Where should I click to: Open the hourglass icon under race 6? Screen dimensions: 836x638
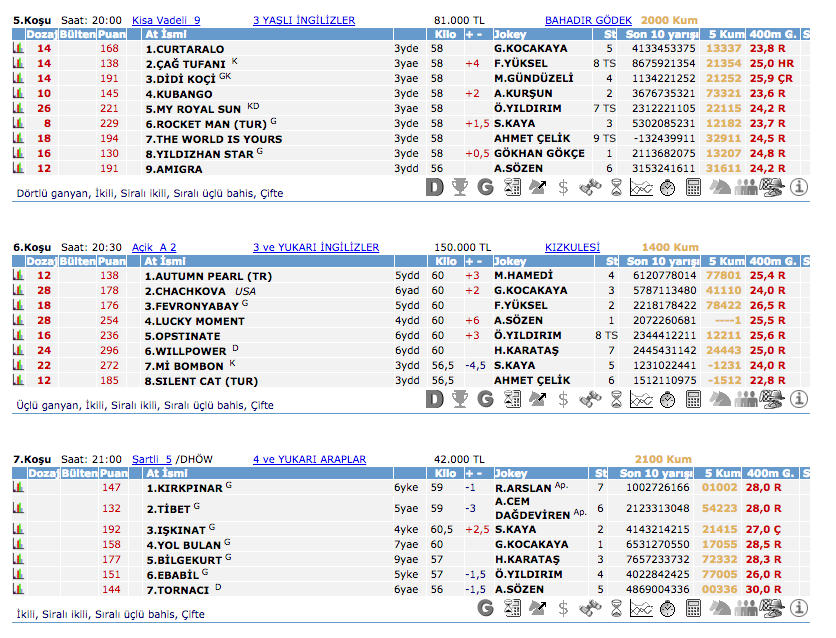[616, 399]
